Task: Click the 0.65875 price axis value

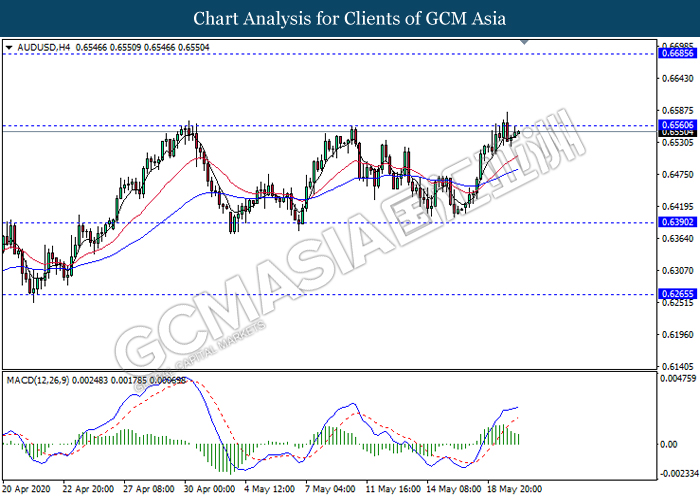Action: tap(677, 110)
